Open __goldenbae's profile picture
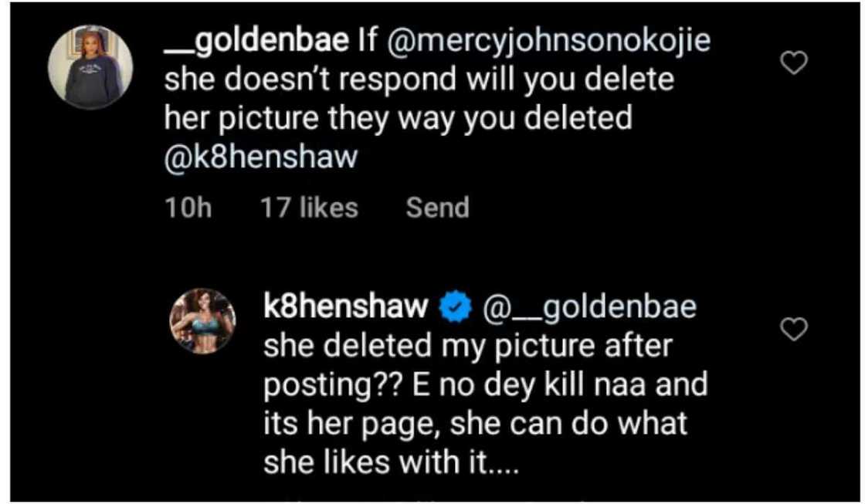 pos(90,66)
